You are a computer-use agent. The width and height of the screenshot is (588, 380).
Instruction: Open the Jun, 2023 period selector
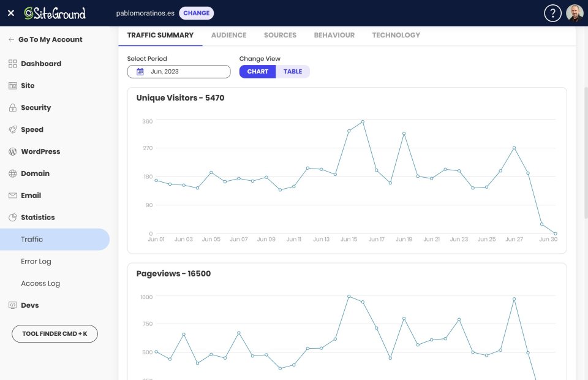pyautogui.click(x=178, y=71)
